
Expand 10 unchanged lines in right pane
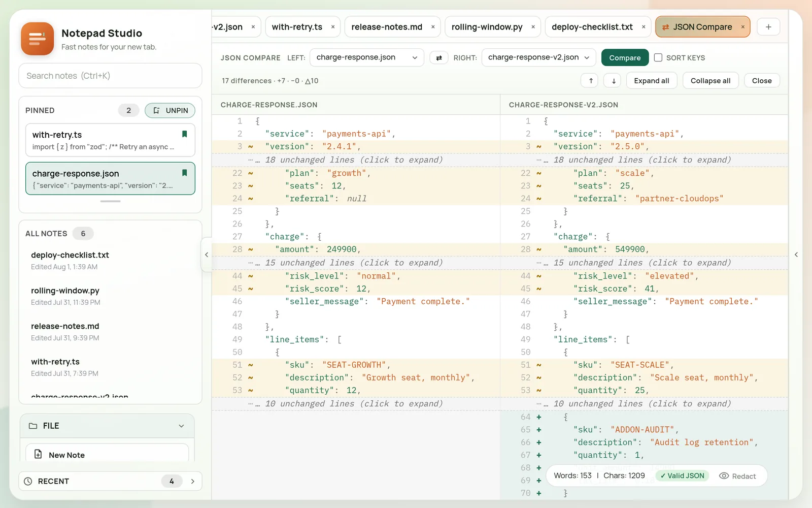pyautogui.click(x=644, y=404)
